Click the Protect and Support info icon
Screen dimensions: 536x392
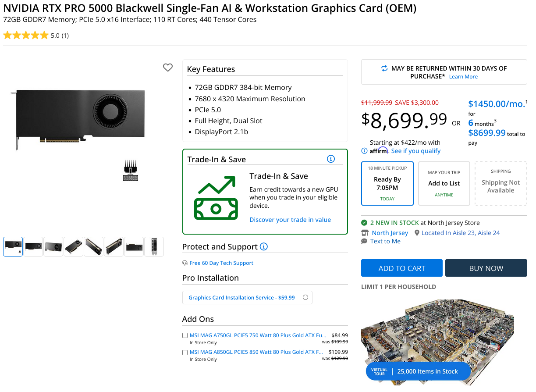263,246
